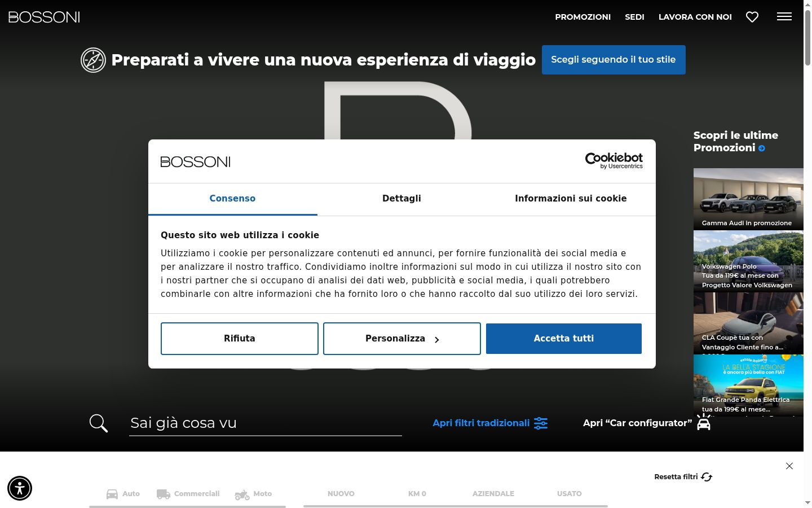Open LAVORA CON NOI menu item

(x=695, y=17)
